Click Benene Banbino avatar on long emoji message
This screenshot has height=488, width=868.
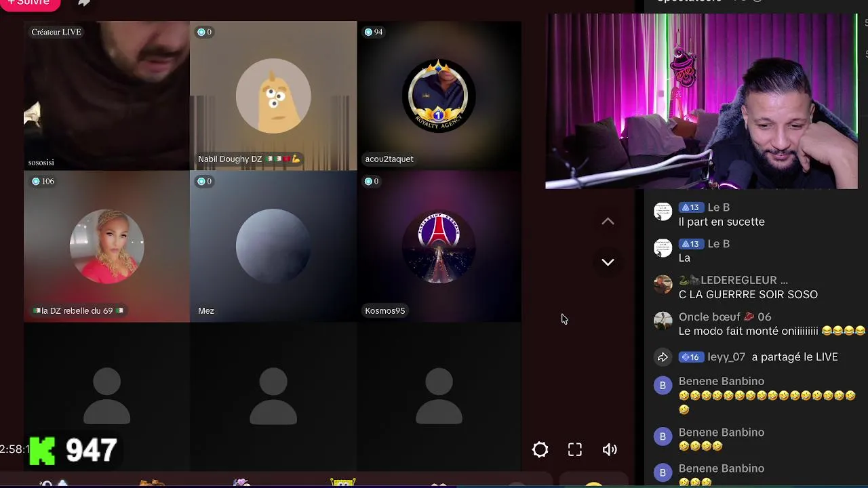tap(663, 386)
